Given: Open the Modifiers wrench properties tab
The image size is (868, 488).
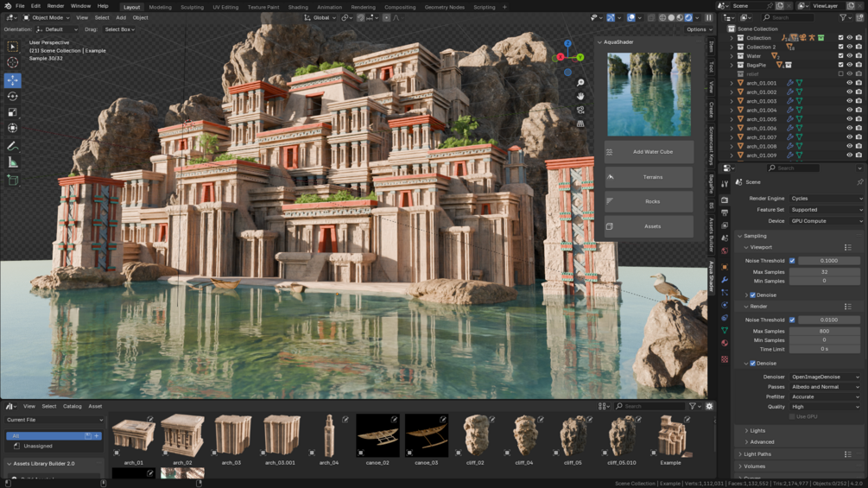Looking at the screenshot, I should coord(725,280).
